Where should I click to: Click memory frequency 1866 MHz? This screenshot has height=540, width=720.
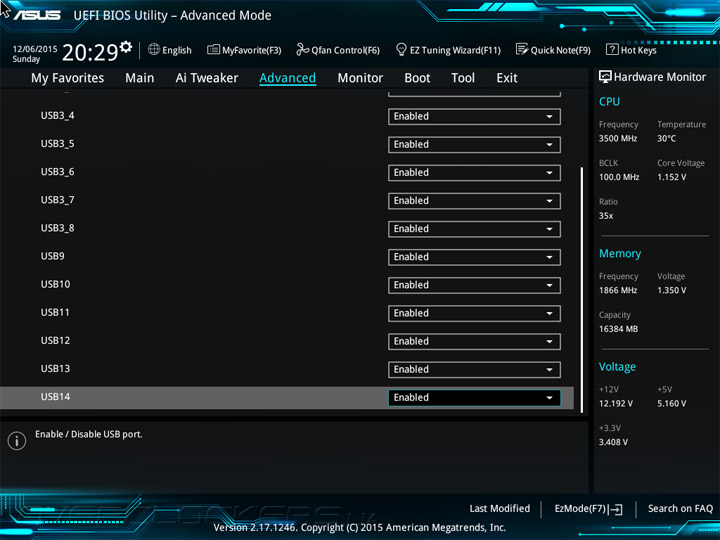click(618, 290)
